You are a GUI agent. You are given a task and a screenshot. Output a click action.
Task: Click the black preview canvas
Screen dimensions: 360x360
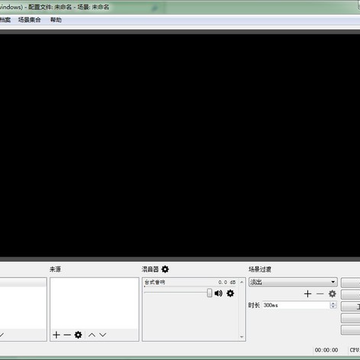coord(180,145)
